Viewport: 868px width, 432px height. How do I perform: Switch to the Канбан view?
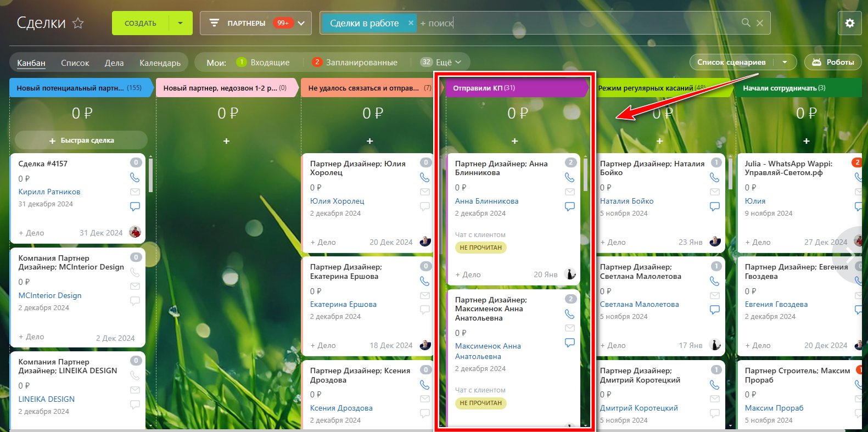pyautogui.click(x=31, y=63)
